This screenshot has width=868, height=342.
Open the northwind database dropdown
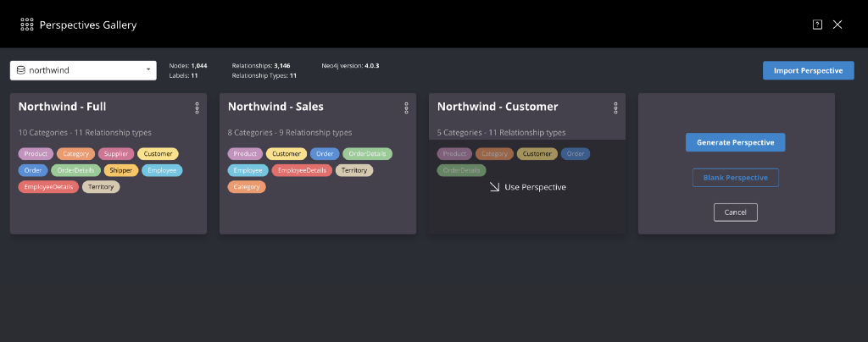83,70
